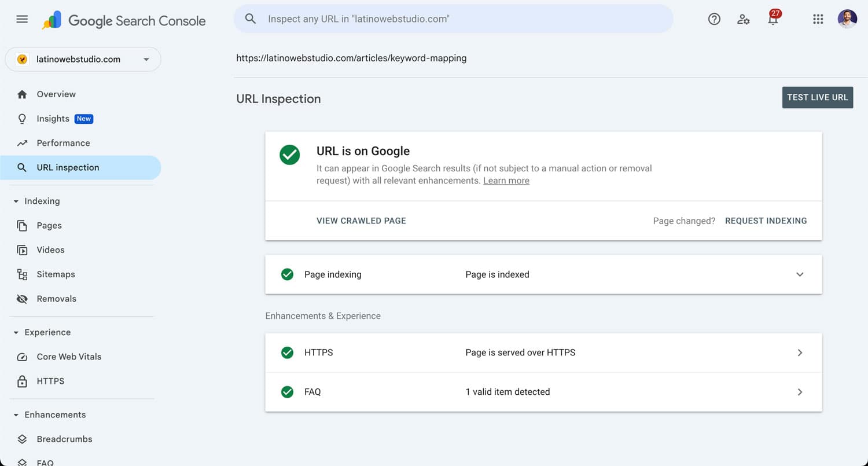Viewport: 868px width, 466px height.
Task: Select the Removals hidden-eye icon
Action: tap(22, 299)
